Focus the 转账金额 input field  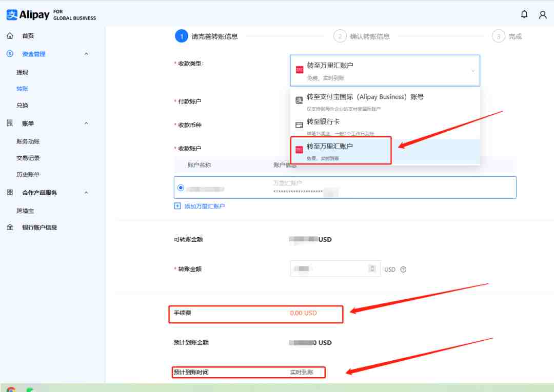(x=335, y=269)
